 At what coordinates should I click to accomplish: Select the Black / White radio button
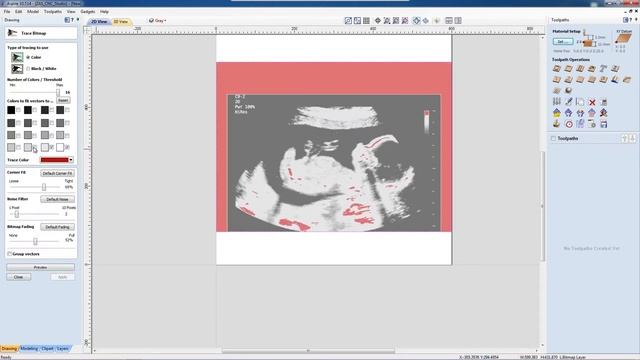pos(28,69)
